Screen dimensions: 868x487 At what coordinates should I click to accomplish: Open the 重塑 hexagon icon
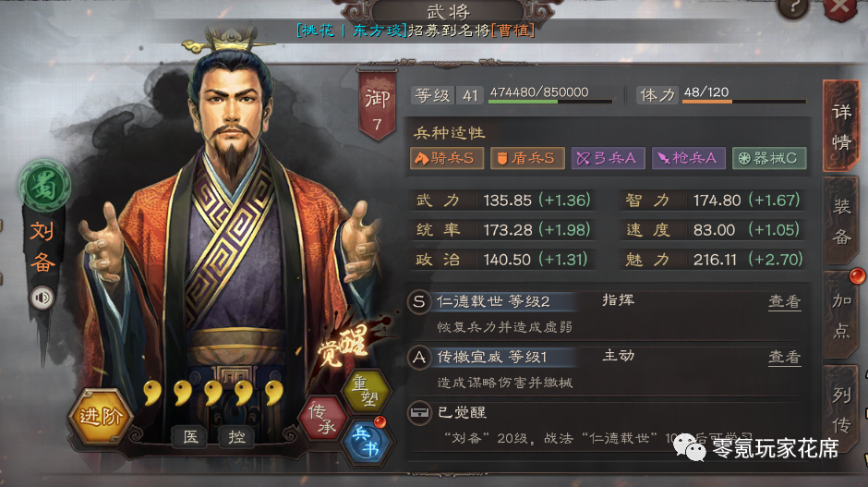pos(366,391)
